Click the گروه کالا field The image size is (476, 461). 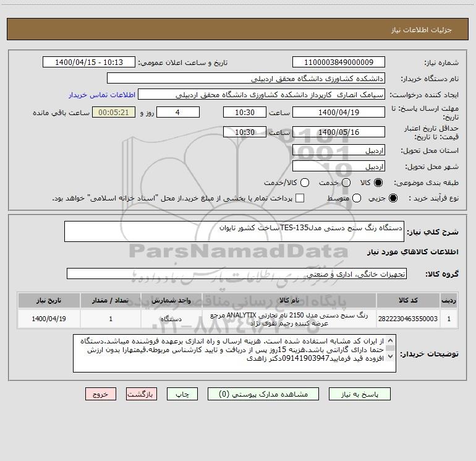pyautogui.click(x=237, y=274)
